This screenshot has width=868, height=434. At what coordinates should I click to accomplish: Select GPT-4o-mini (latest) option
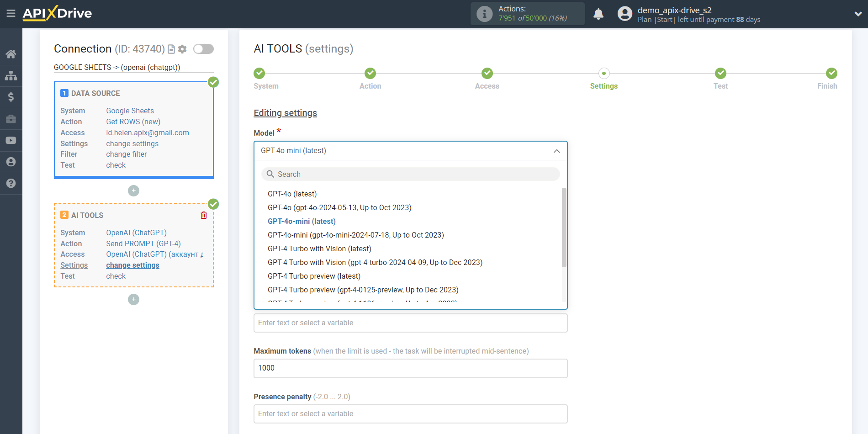pyautogui.click(x=302, y=221)
